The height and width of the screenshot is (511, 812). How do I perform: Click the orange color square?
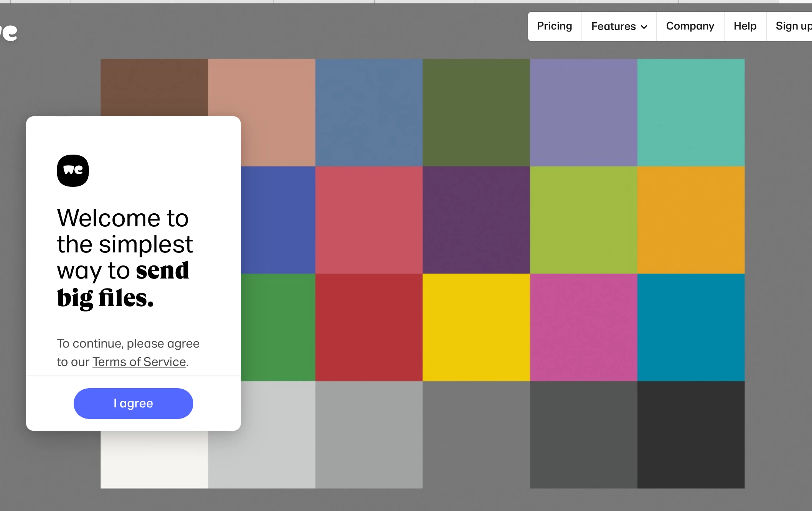point(691,220)
